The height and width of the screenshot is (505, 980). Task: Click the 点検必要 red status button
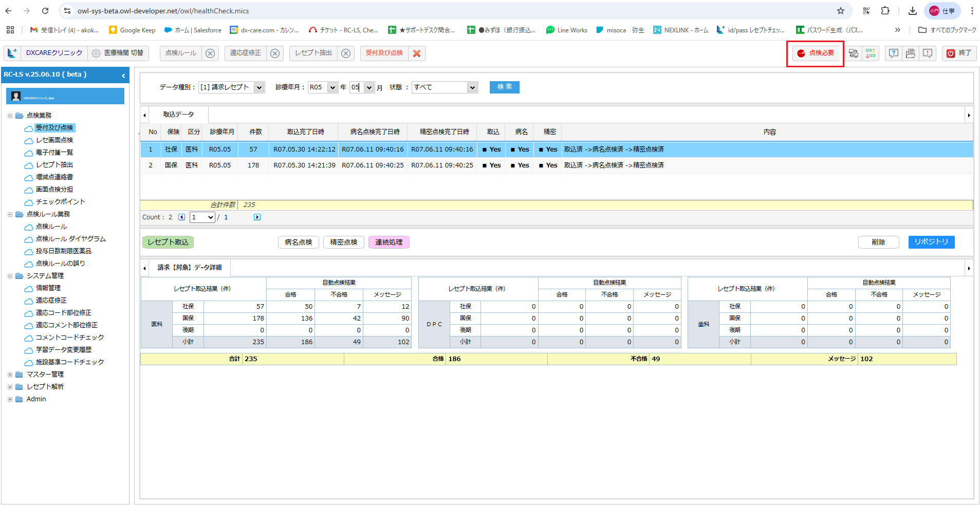pyautogui.click(x=816, y=53)
